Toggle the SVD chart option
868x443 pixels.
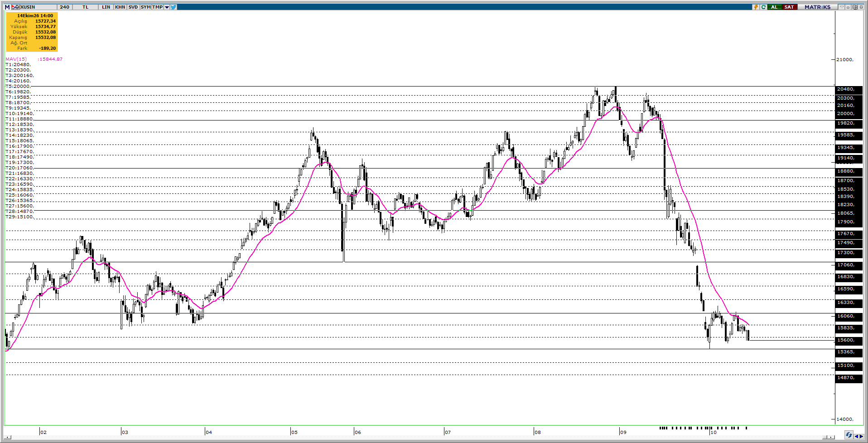[133, 7]
